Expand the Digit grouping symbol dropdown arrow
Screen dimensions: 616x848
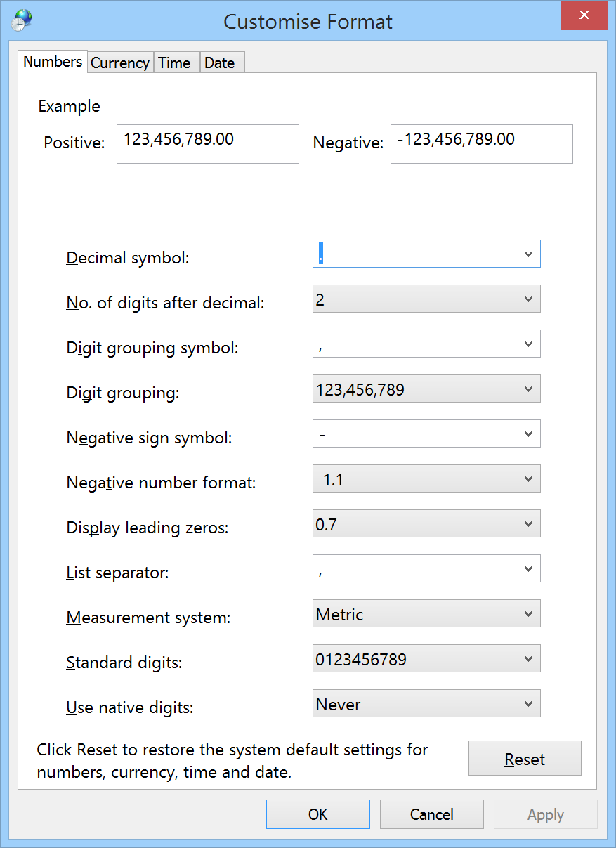pos(529,344)
